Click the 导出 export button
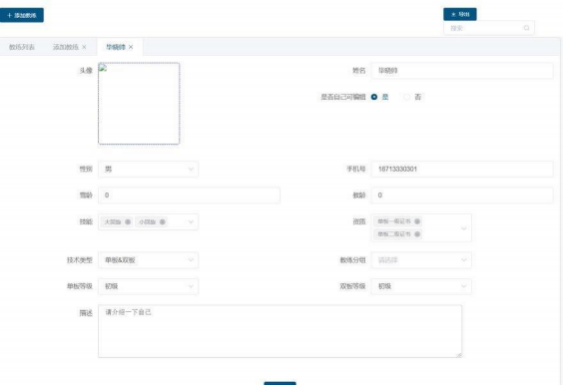564x386 pixels. [x=460, y=14]
